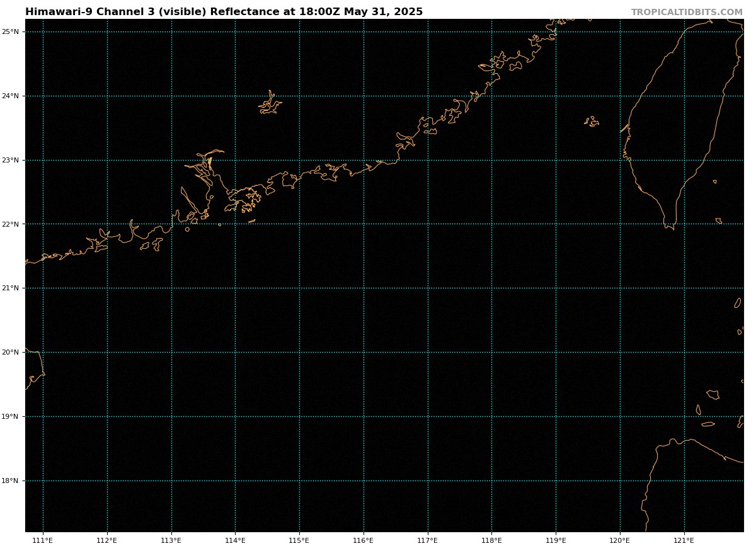This screenshot has width=756, height=546.
Task: Click the 18°N latitude label
Action: (x=11, y=481)
